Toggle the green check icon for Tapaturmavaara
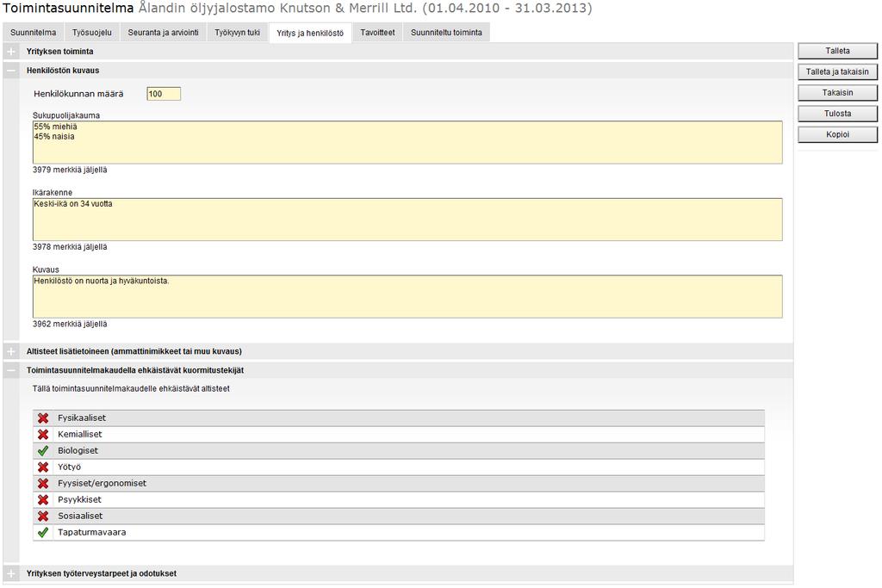Viewport: 882px width, 588px height. click(43, 532)
